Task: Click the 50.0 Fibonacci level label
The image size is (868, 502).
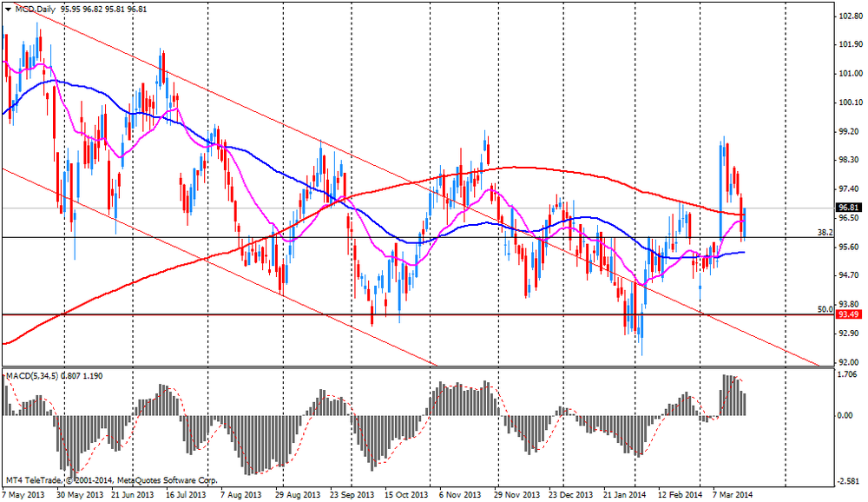Action: coord(825,309)
